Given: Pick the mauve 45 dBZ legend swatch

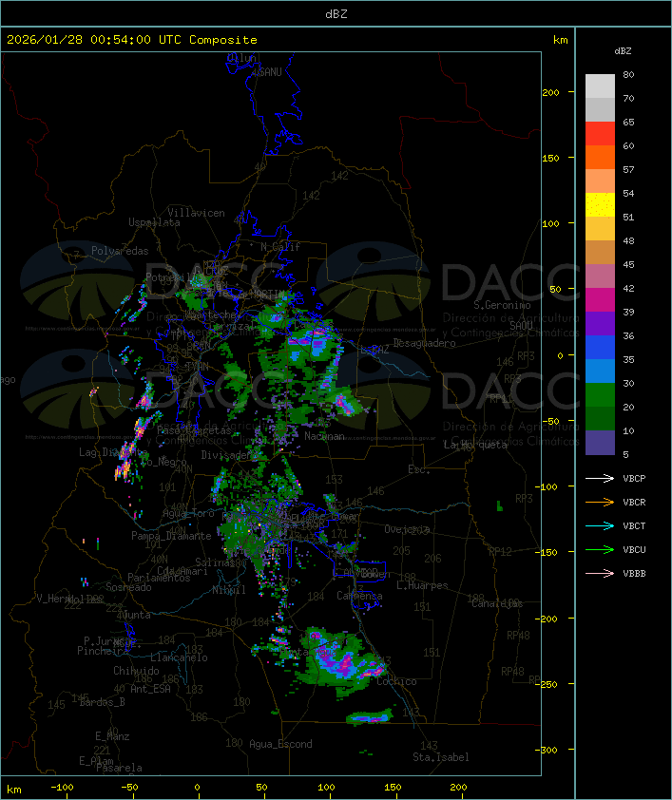Looking at the screenshot, I should click(x=600, y=276).
